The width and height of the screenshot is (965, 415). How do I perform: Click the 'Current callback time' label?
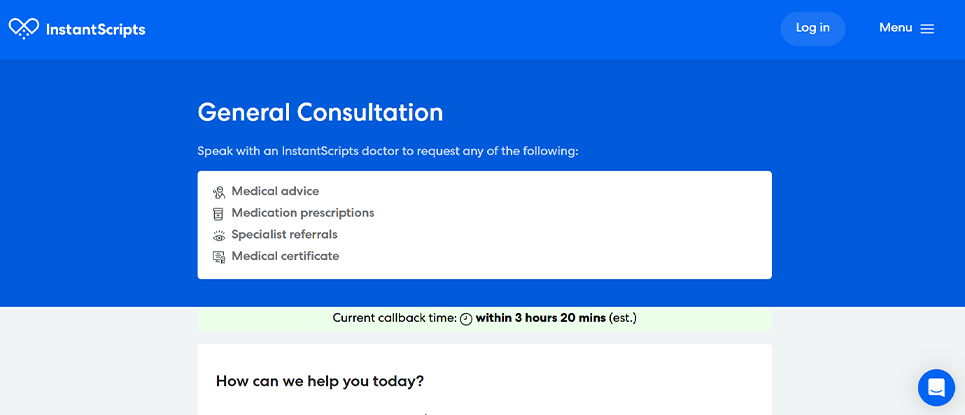click(x=394, y=319)
